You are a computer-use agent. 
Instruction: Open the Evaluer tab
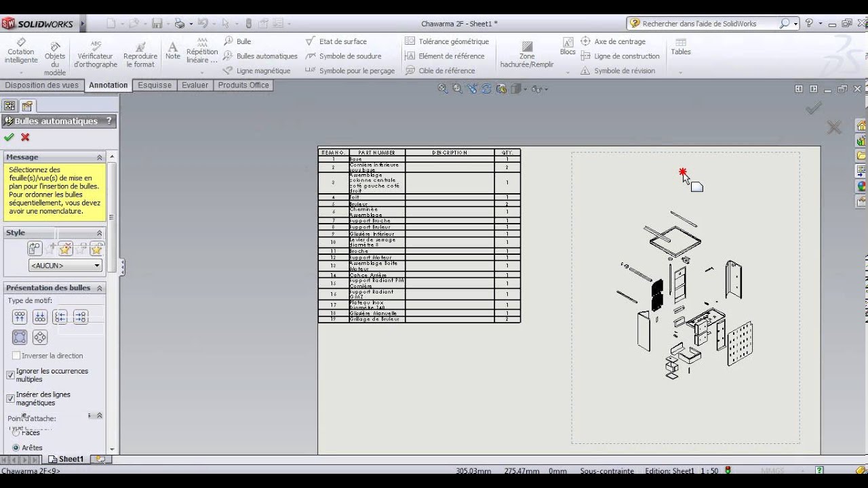pyautogui.click(x=195, y=85)
